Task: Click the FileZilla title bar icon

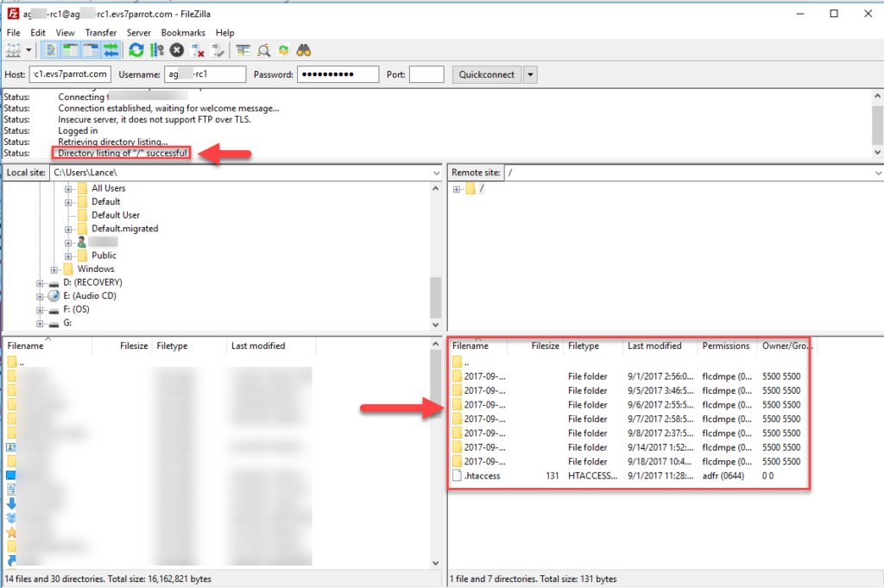Action: pyautogui.click(x=13, y=14)
